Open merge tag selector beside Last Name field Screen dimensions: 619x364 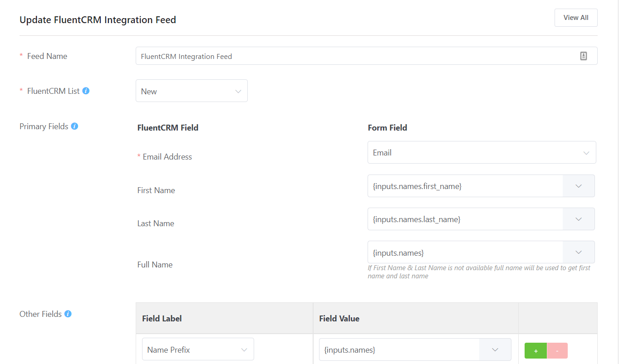point(578,219)
